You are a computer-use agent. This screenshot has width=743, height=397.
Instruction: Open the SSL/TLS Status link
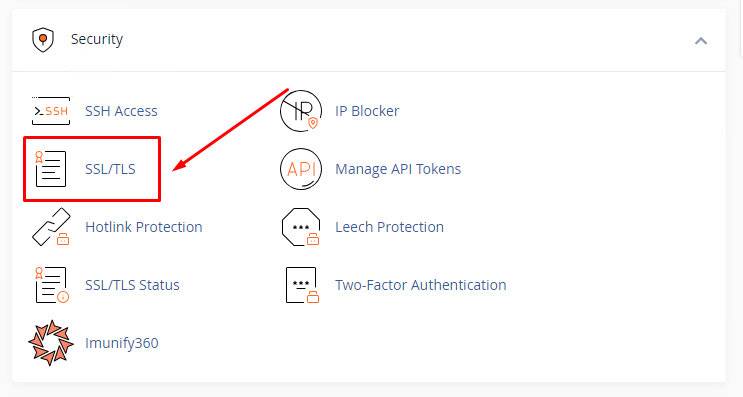[x=132, y=285]
